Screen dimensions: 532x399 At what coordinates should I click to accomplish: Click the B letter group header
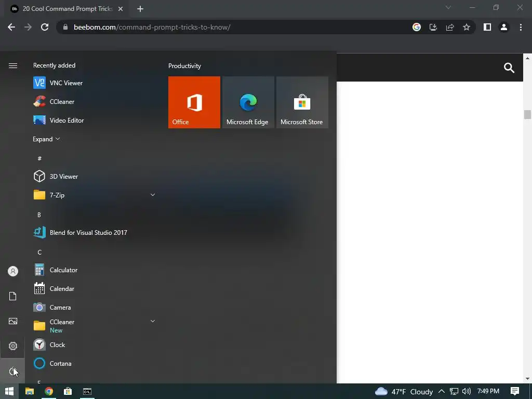coord(39,215)
